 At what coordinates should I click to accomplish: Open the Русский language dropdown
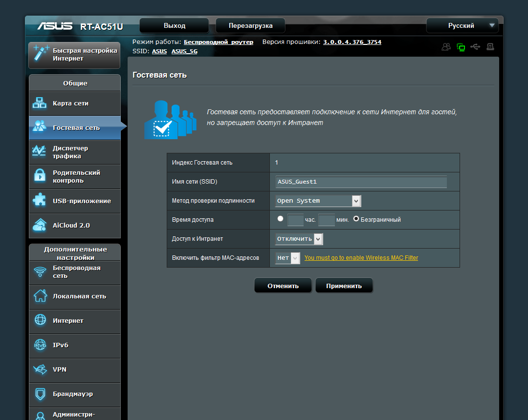coord(462,25)
